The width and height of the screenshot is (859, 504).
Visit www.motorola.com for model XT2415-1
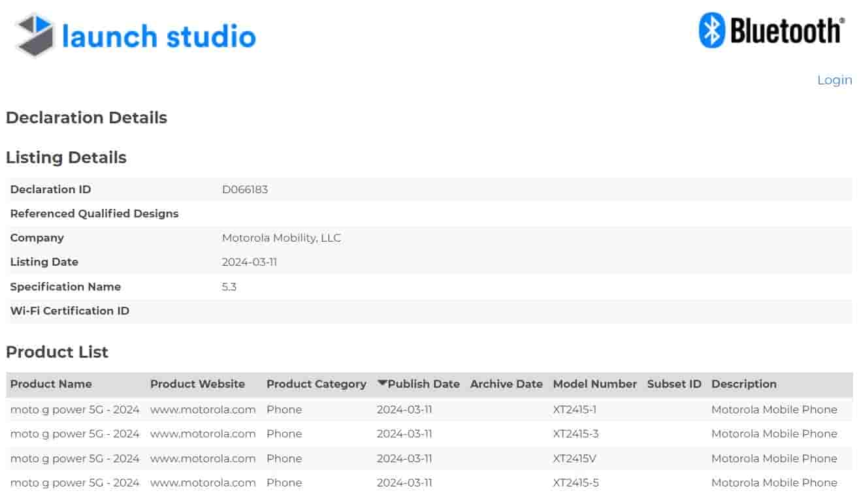click(203, 409)
